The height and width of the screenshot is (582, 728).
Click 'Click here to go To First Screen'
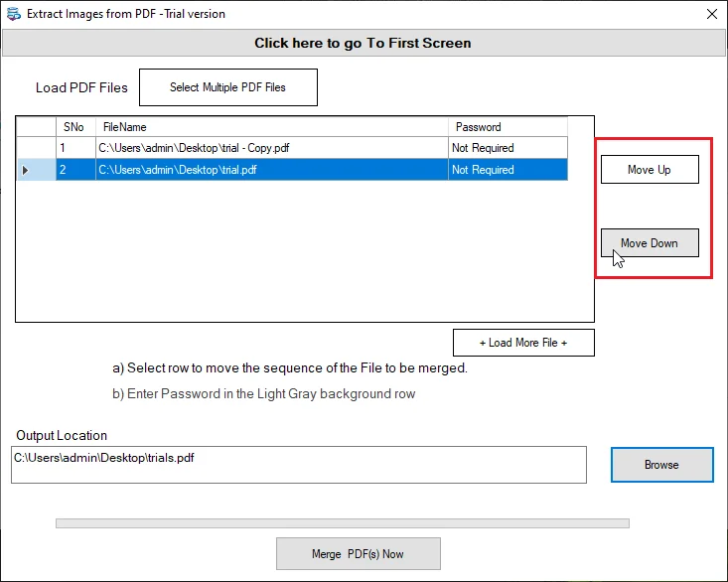coord(364,43)
